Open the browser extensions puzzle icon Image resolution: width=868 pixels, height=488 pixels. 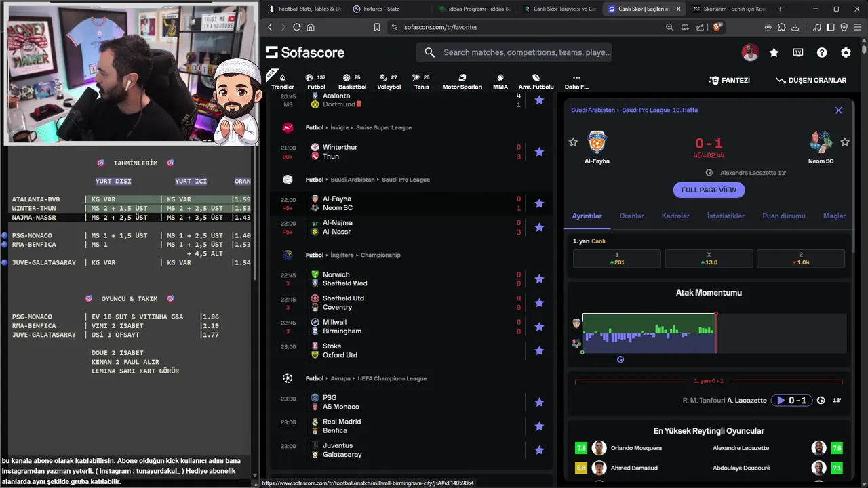781,27
